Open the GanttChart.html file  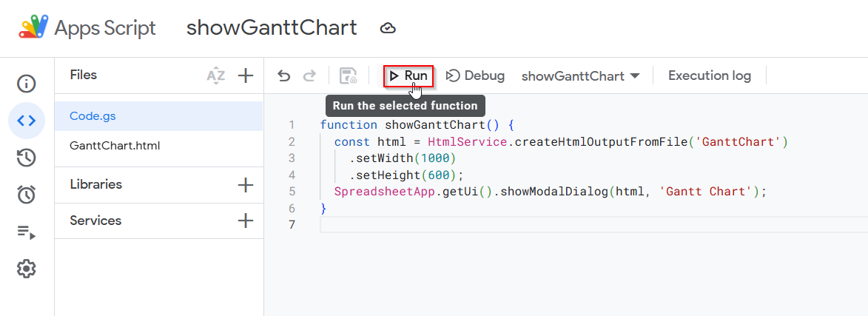tap(159, 146)
